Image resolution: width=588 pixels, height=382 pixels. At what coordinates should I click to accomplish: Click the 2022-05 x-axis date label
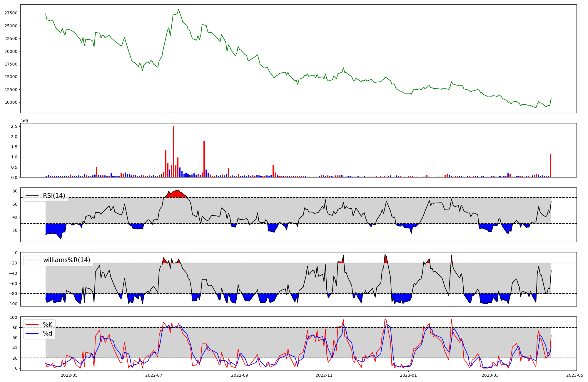[x=69, y=375]
